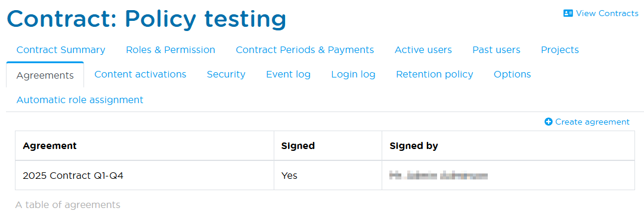Click the ID card icon beside View Contracts
The height and width of the screenshot is (217, 644).
click(568, 13)
